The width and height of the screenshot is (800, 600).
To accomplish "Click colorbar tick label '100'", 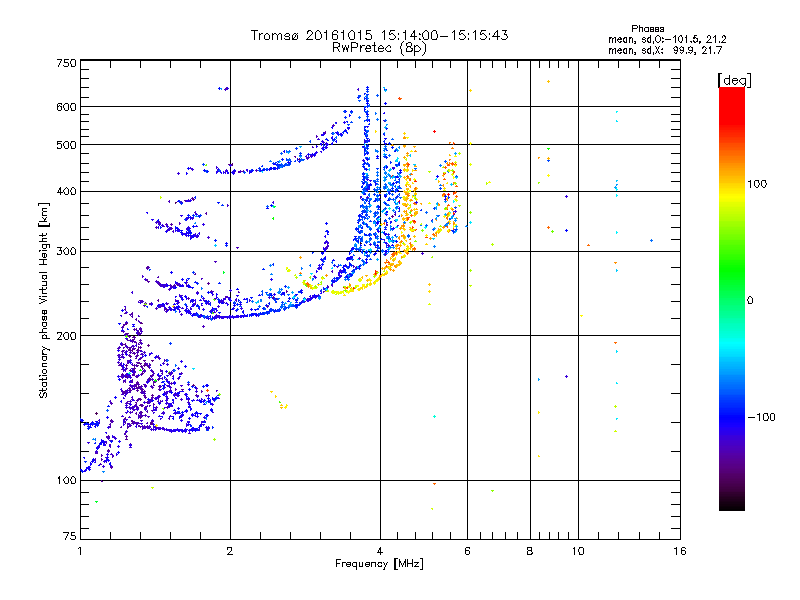I will click(757, 184).
